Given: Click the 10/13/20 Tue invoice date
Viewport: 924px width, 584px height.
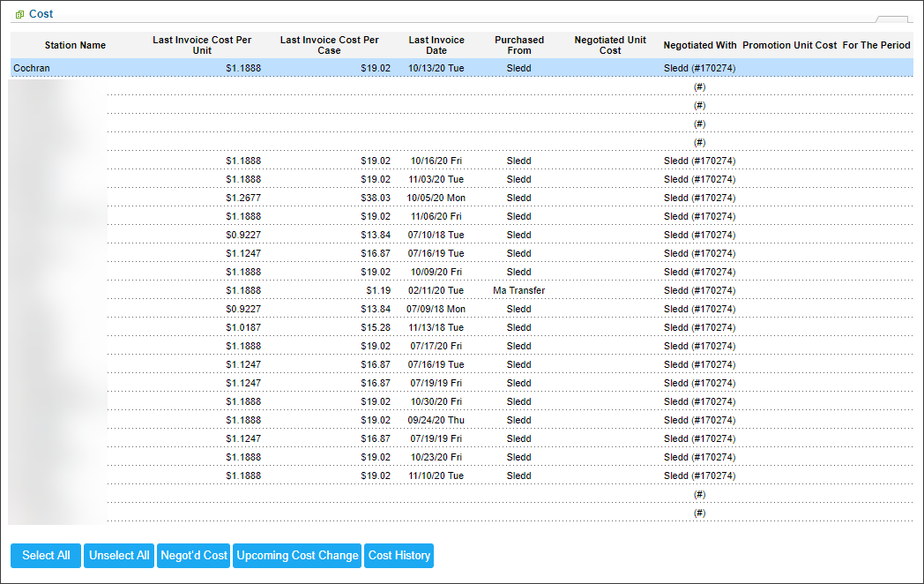Looking at the screenshot, I should click(436, 68).
